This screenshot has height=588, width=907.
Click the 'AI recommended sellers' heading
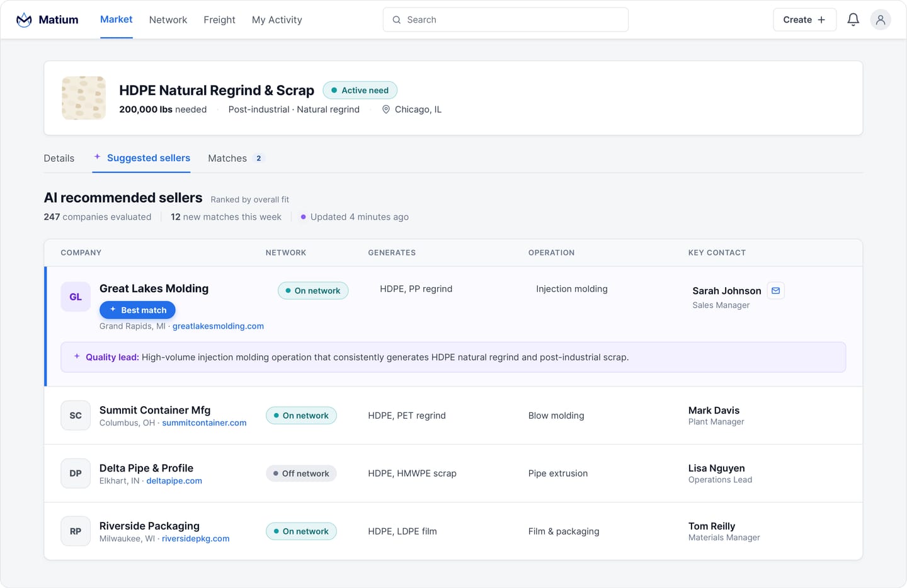click(x=123, y=198)
